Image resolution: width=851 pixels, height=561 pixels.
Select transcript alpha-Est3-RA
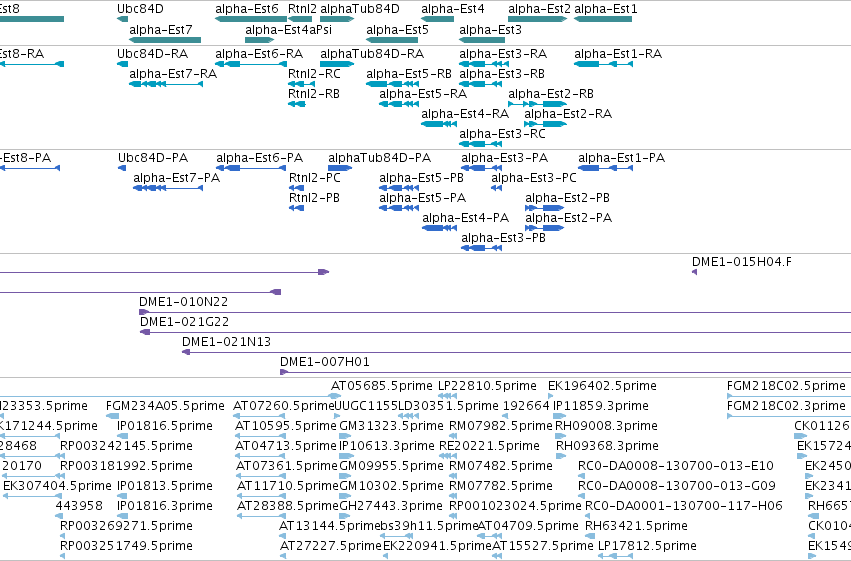pyautogui.click(x=503, y=54)
